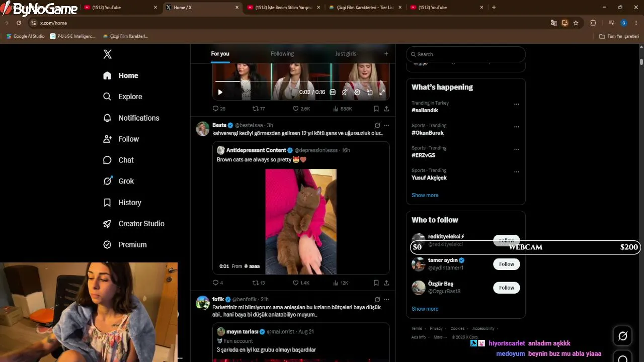The width and height of the screenshot is (644, 362).
Task: Open Premium from the sidebar
Action: (125, 244)
